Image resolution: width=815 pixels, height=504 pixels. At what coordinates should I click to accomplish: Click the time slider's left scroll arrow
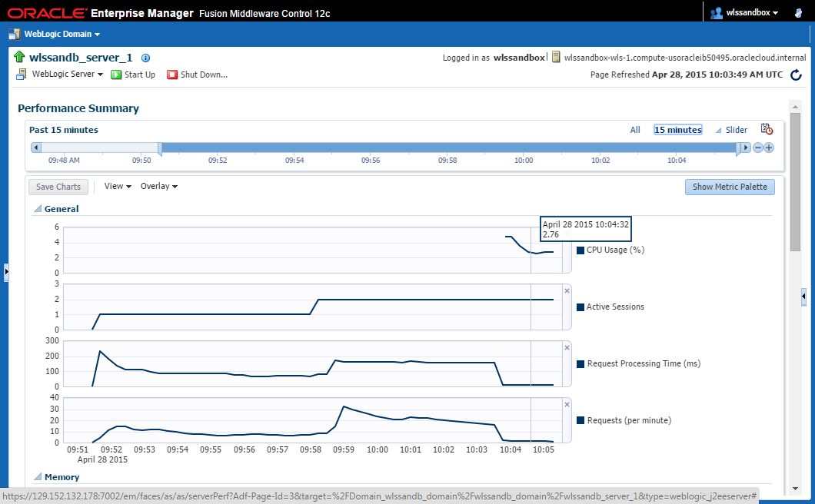pos(35,148)
